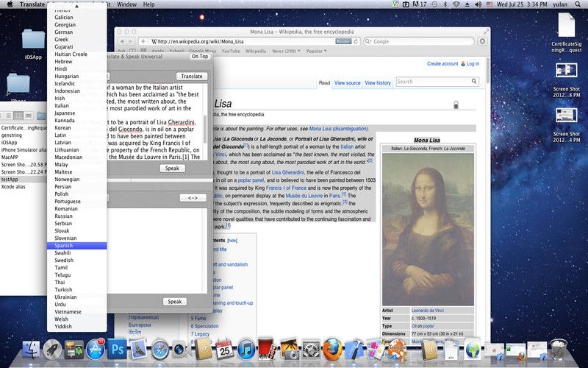Open the Bluetooth menu bar icon
The width and height of the screenshot is (588, 368).
click(x=445, y=4)
